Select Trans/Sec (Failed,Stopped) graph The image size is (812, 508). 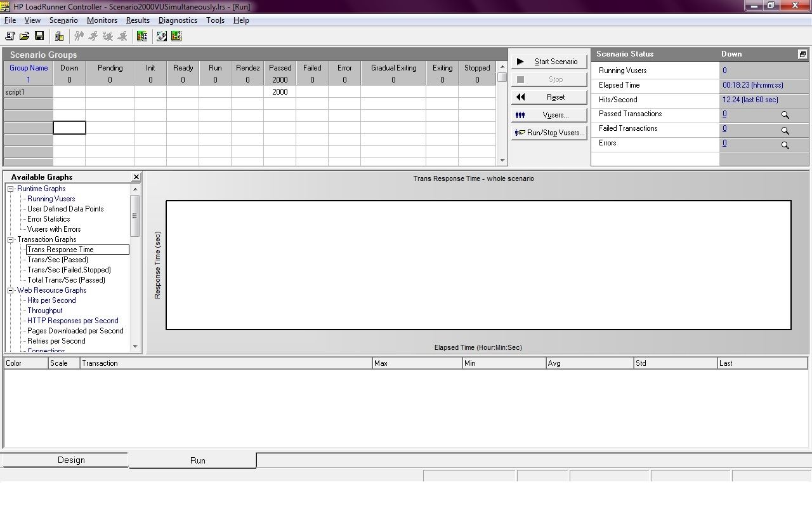[x=69, y=270]
